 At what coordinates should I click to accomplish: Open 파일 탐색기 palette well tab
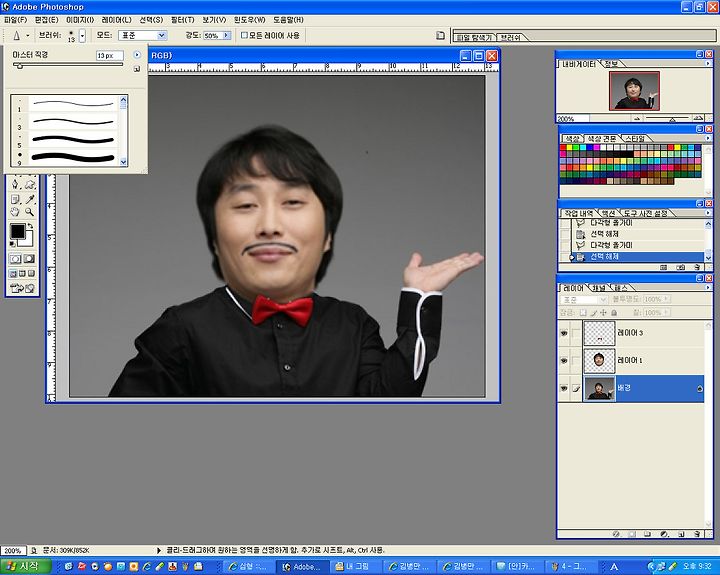click(x=473, y=38)
